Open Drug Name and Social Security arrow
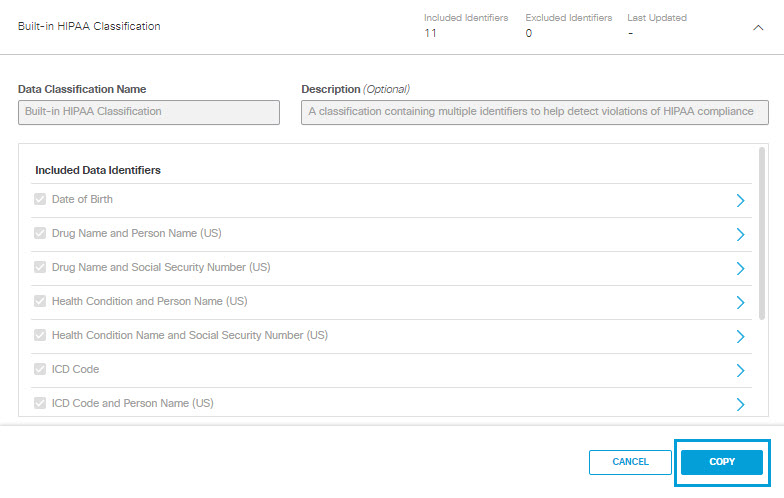This screenshot has width=784, height=498. coord(740,268)
